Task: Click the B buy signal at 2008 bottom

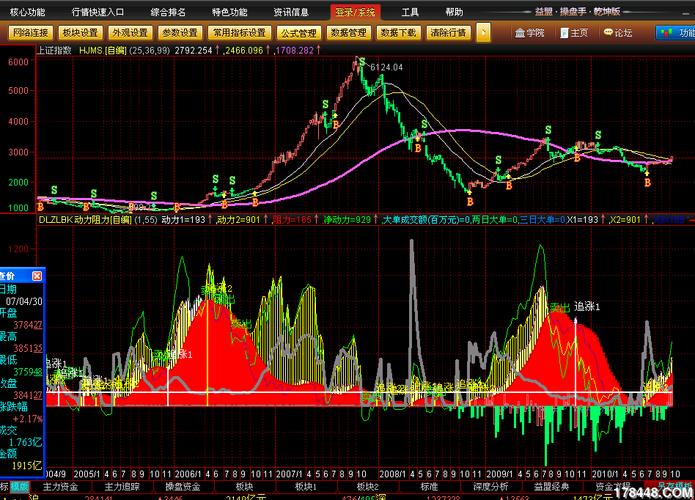Action: (470, 202)
